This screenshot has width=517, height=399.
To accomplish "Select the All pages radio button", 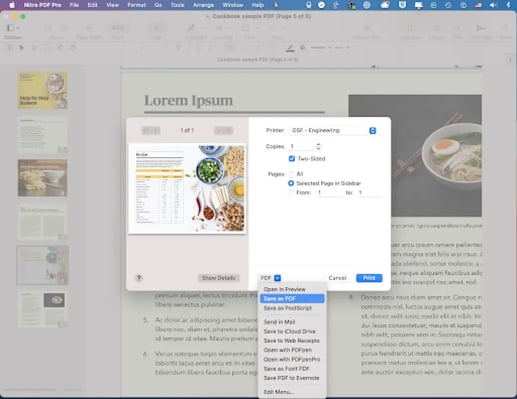I will pos(291,174).
